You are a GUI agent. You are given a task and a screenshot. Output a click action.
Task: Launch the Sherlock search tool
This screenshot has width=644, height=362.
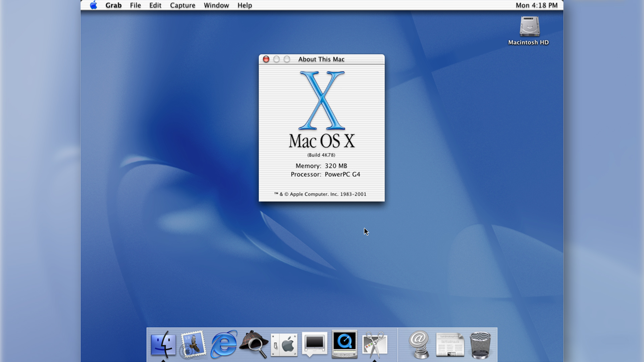pos(254,344)
